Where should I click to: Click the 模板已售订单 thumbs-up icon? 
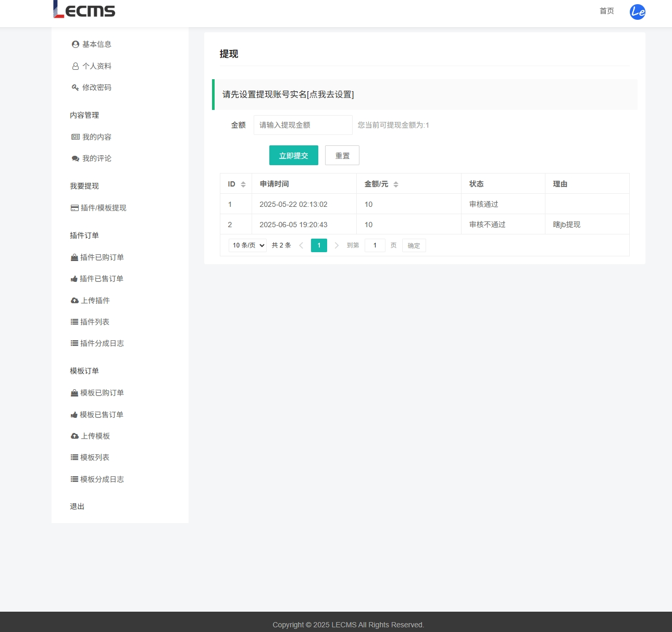74,415
